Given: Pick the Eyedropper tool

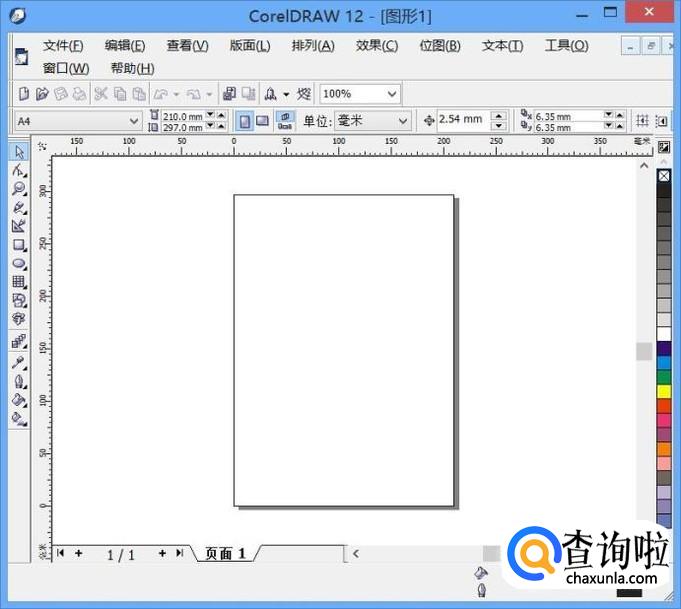Looking at the screenshot, I should (19, 362).
